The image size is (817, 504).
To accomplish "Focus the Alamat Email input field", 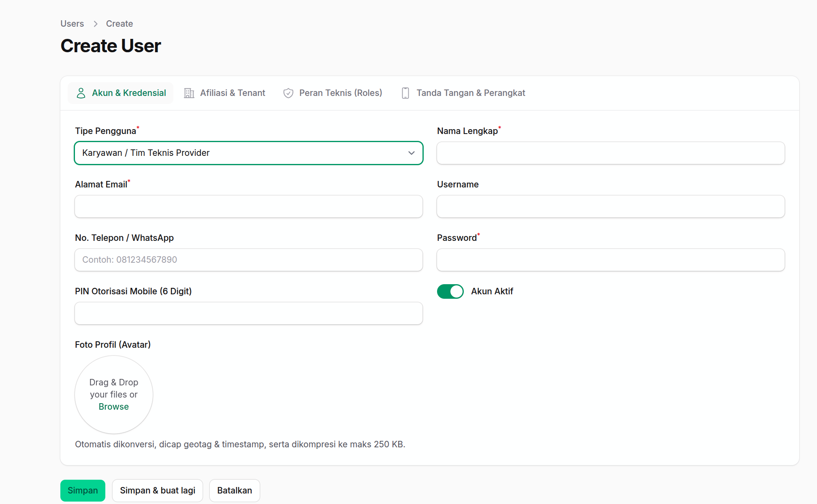I will [x=249, y=206].
